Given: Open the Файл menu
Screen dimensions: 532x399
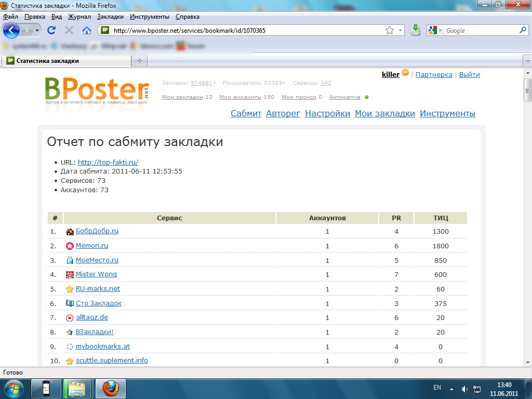Looking at the screenshot, I should coord(10,17).
